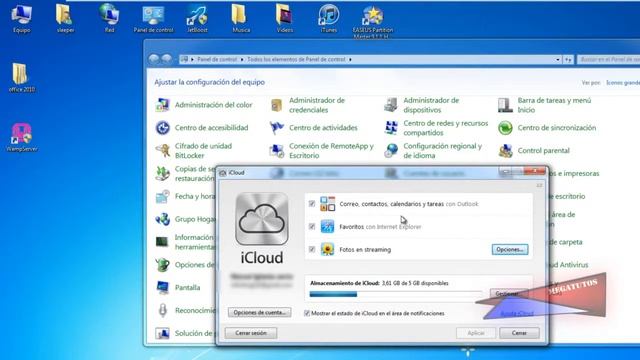Click the Control parental icon
640x360 pixels.
click(x=505, y=151)
